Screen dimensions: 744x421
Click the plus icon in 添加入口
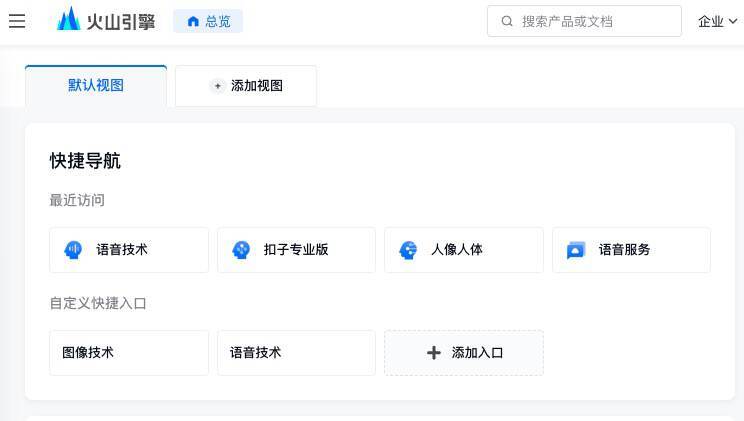(434, 353)
